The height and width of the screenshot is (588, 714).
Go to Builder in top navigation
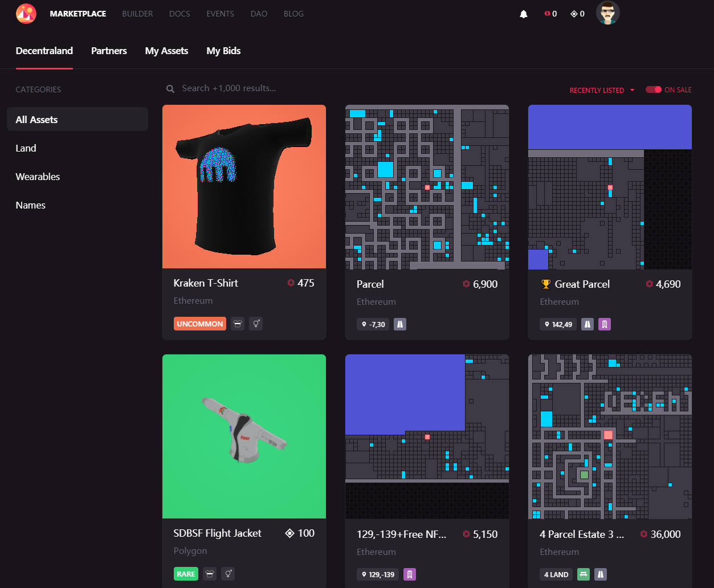[137, 14]
